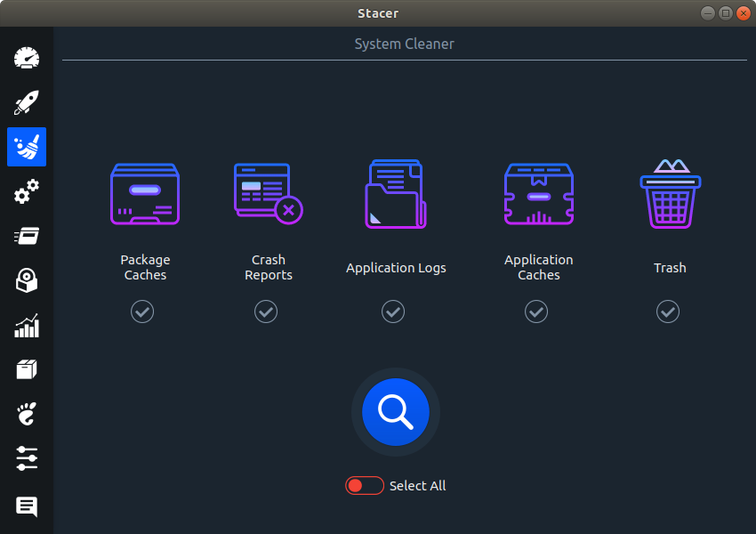
Task: Open Startup Apps rocket icon
Action: tap(27, 102)
